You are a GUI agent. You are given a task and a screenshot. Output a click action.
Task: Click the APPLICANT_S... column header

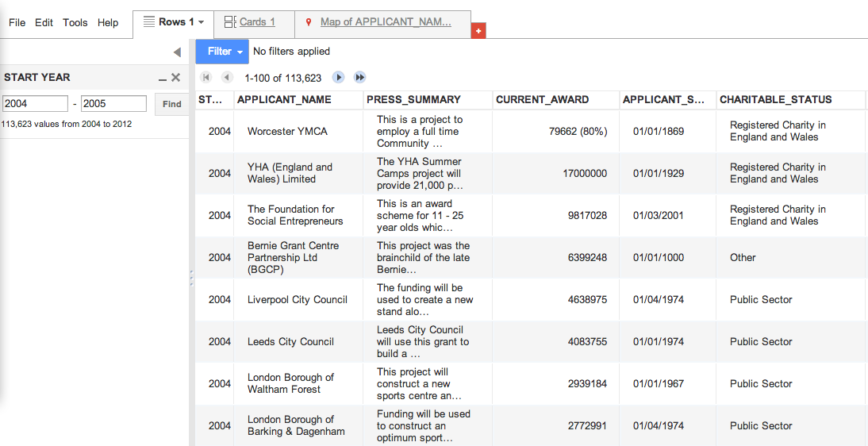tap(667, 100)
